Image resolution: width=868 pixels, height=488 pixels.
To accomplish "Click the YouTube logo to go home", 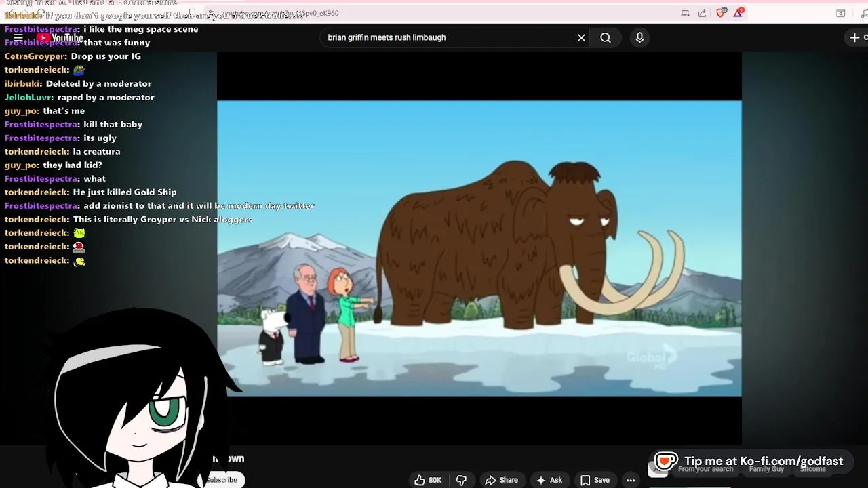I will [x=60, y=37].
